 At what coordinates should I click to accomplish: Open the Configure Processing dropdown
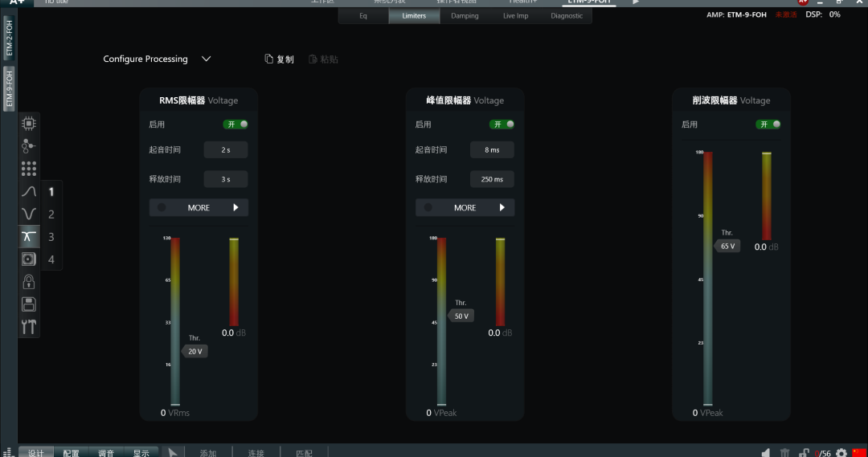(x=157, y=59)
